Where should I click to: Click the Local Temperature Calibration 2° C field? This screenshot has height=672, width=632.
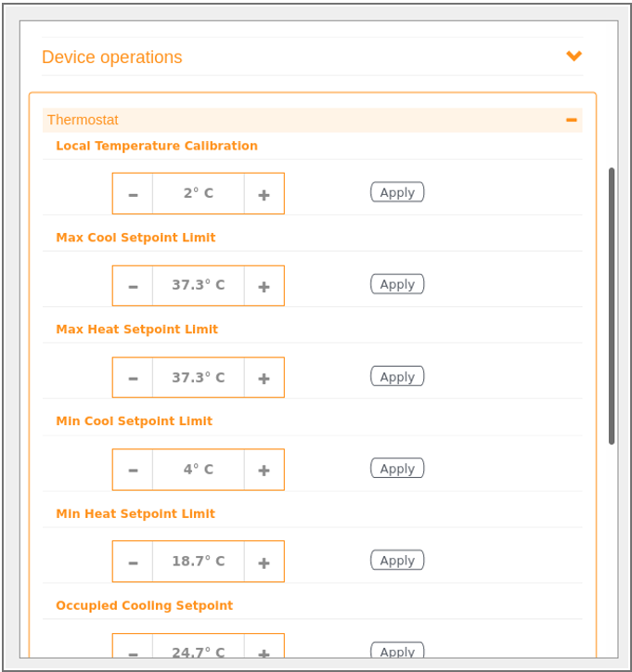[x=199, y=194]
